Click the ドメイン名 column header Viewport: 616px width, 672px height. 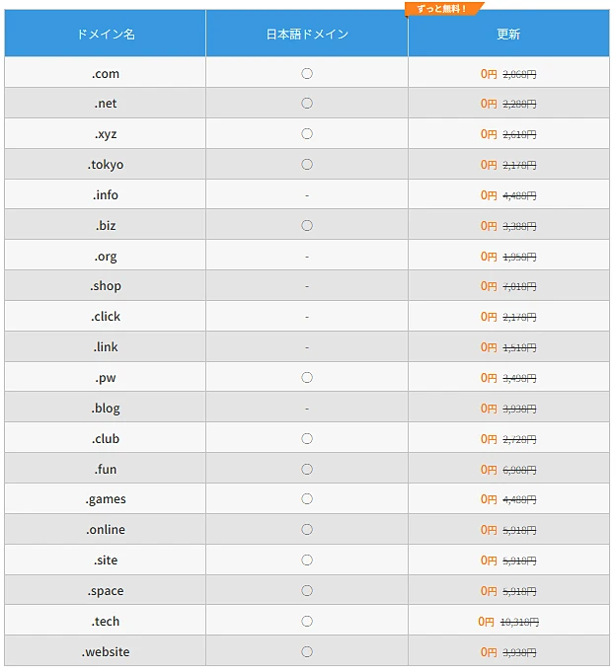click(x=105, y=34)
